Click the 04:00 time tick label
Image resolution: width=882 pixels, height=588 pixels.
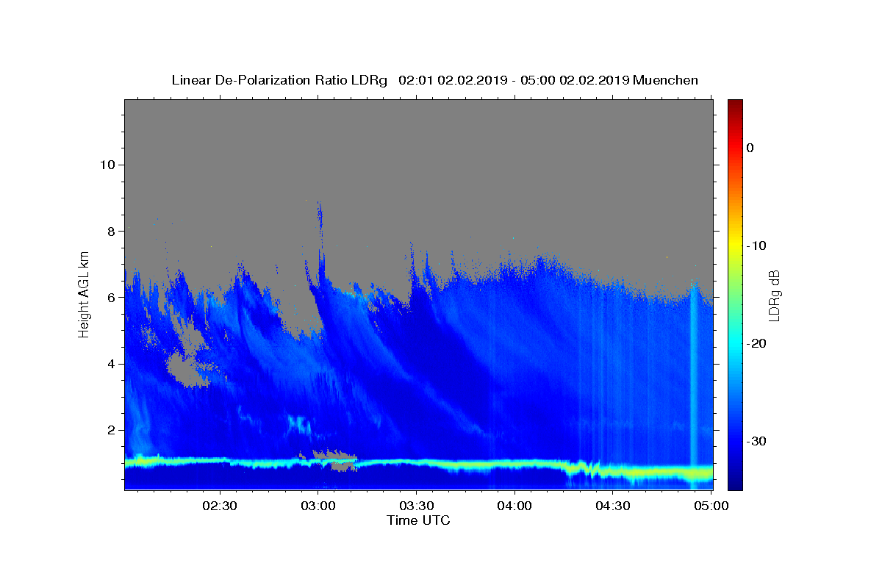click(x=514, y=506)
